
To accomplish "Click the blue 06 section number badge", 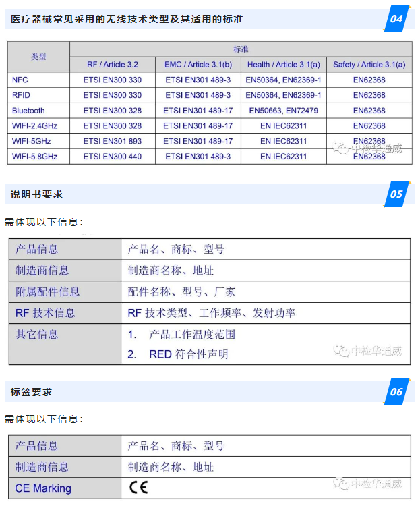I will pos(396,391).
